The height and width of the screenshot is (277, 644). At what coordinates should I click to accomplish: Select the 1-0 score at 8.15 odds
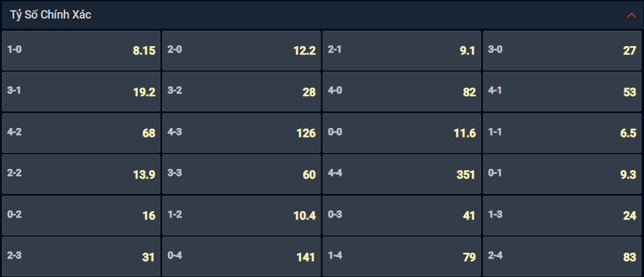coord(81,51)
